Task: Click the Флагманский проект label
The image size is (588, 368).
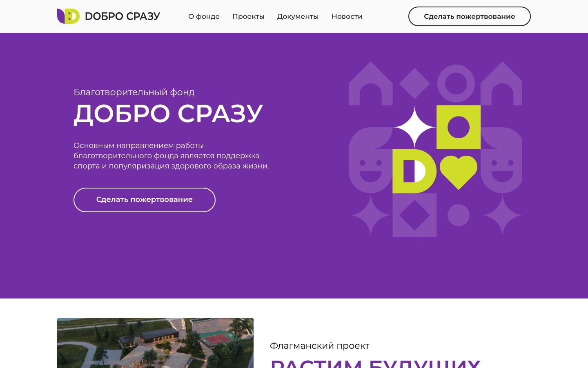Action: tap(319, 346)
